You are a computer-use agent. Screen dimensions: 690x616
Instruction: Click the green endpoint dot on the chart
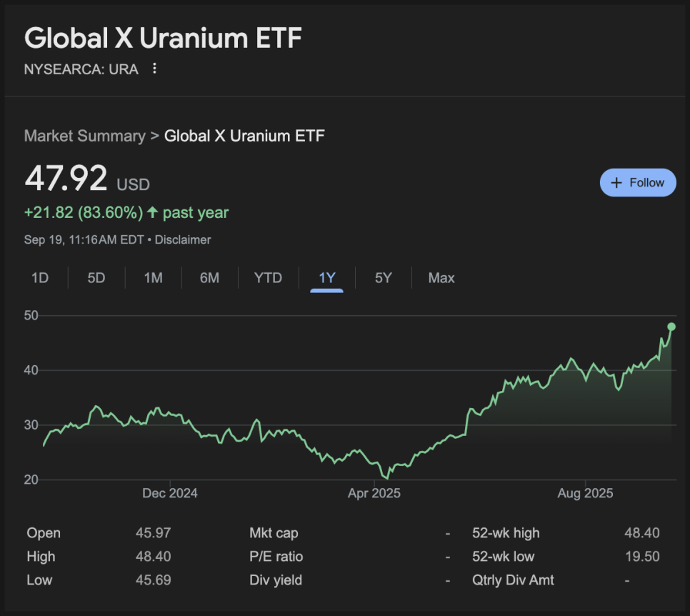(671, 327)
